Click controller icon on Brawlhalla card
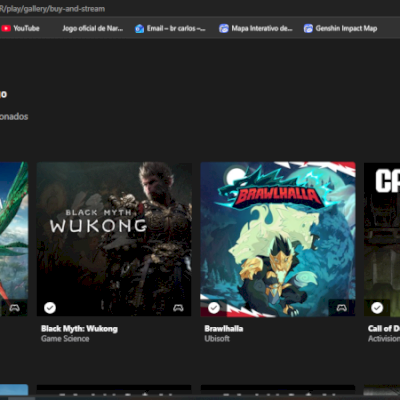The height and width of the screenshot is (400, 400). 342,308
